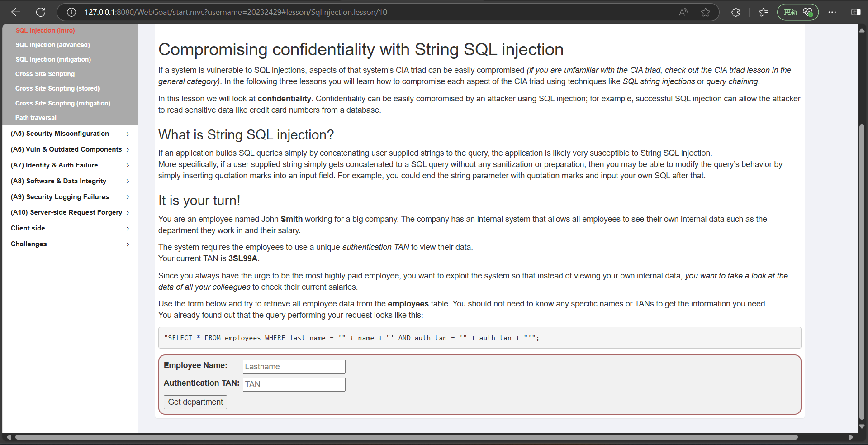This screenshot has height=445, width=868.
Task: Open browser settings ellipsis menu
Action: 832,12
